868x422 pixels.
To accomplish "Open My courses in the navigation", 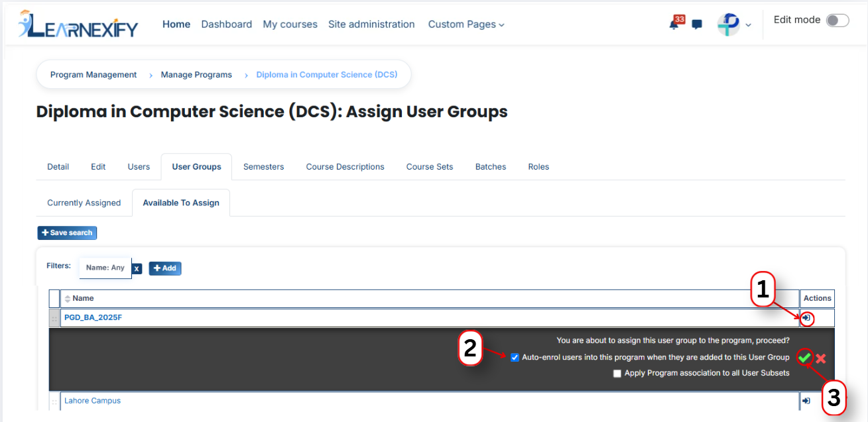I will [x=290, y=25].
